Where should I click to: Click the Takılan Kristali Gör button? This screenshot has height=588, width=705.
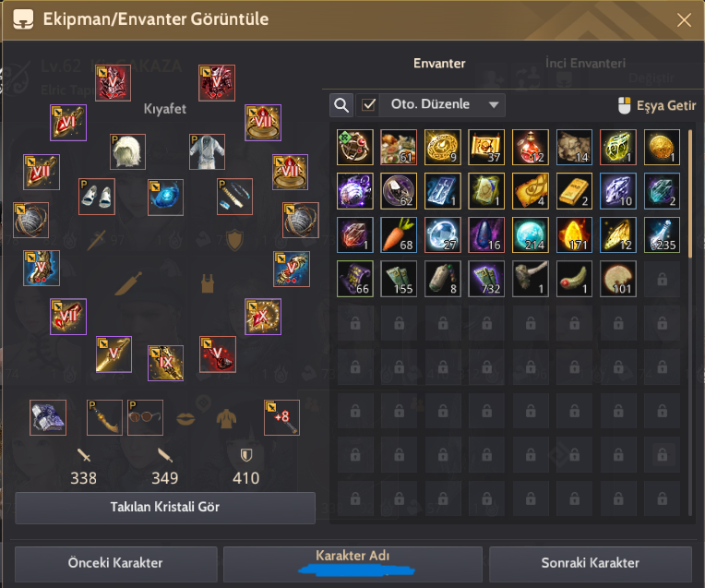click(165, 507)
